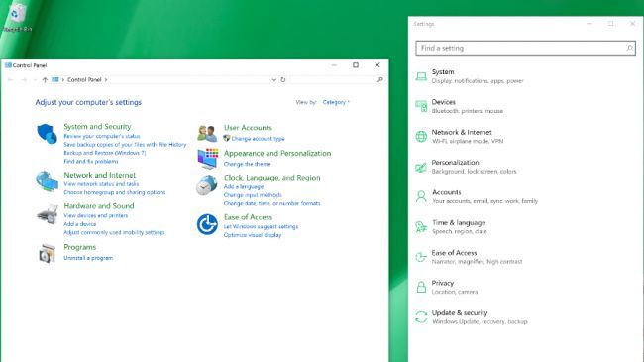Click the Ease of Access icon in Control Panel
Viewport: 644px width, 362px height.
point(207,224)
